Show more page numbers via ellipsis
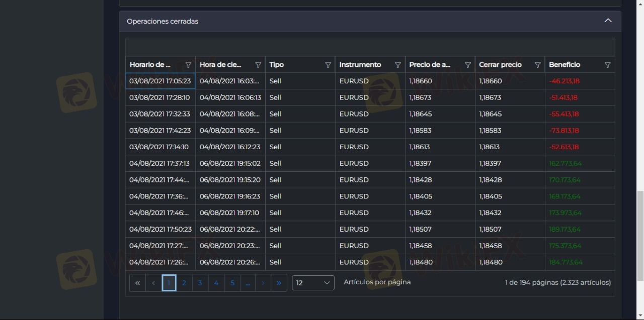Viewport: 644px width, 320px height. 248,283
